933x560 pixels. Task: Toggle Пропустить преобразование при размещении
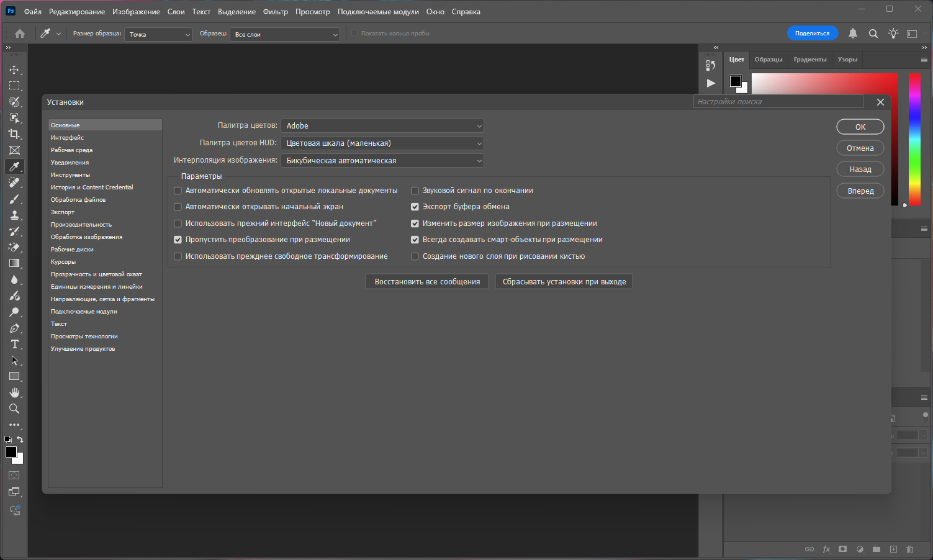[178, 240]
